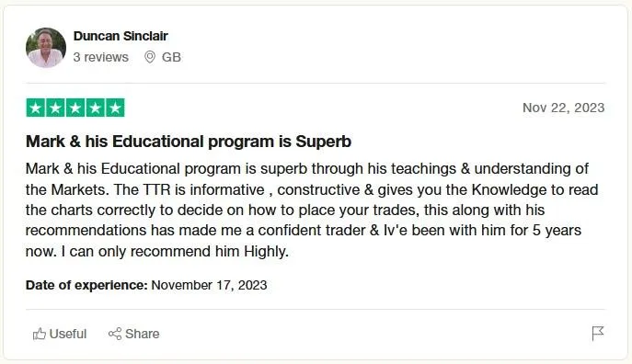Click the location pin icon
The height and width of the screenshot is (364, 632).
coord(150,57)
